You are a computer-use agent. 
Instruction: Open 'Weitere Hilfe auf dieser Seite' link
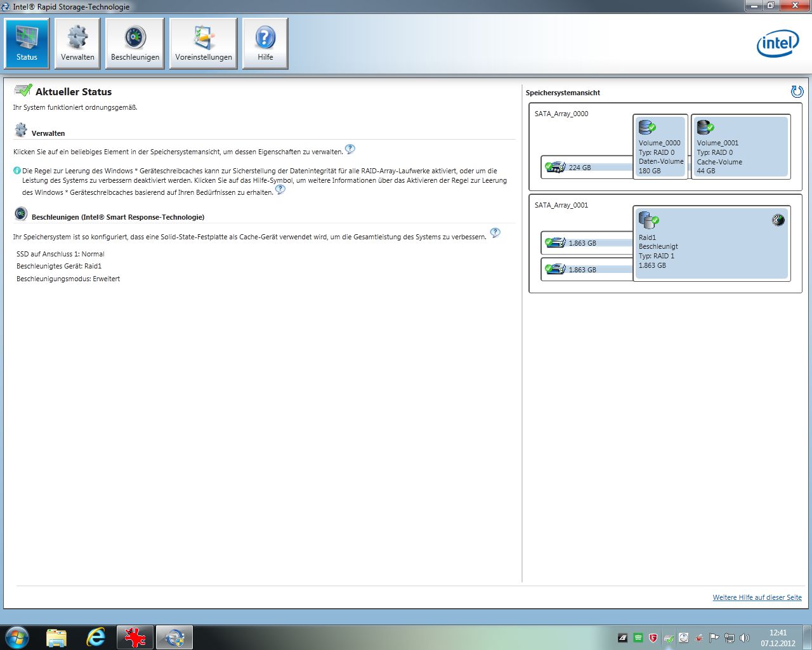point(757,597)
